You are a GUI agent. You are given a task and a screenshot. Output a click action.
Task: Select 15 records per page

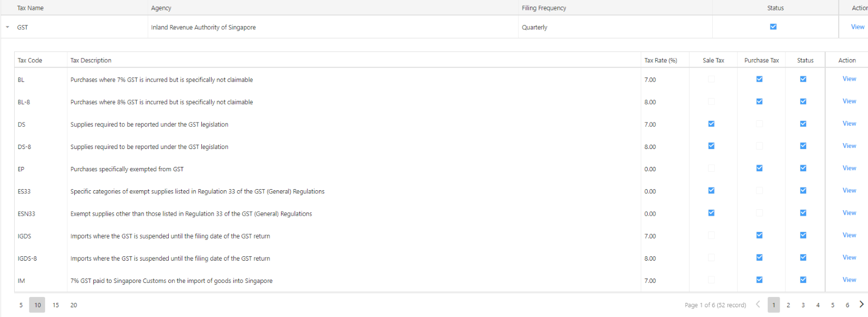coord(56,305)
